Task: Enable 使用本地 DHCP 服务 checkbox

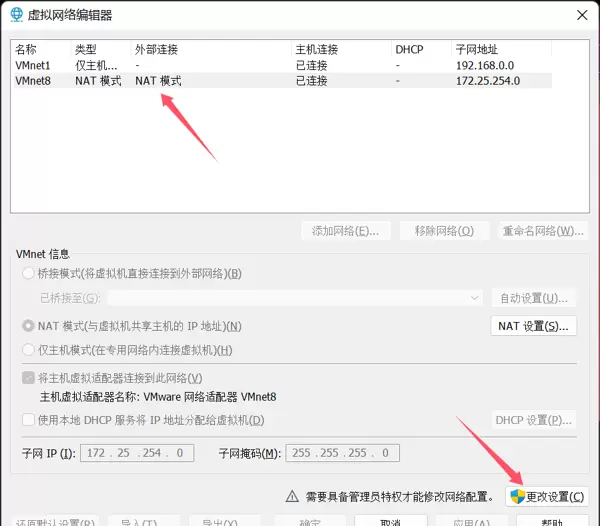Action: point(27,421)
